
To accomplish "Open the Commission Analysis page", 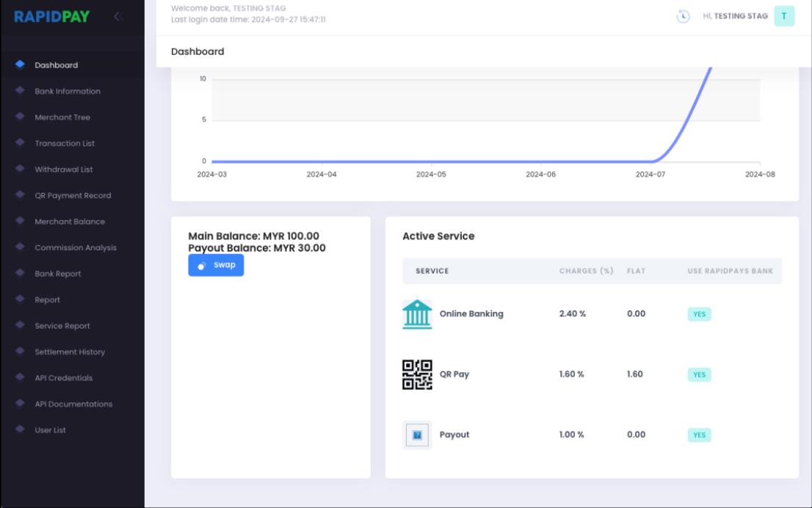I will point(76,247).
